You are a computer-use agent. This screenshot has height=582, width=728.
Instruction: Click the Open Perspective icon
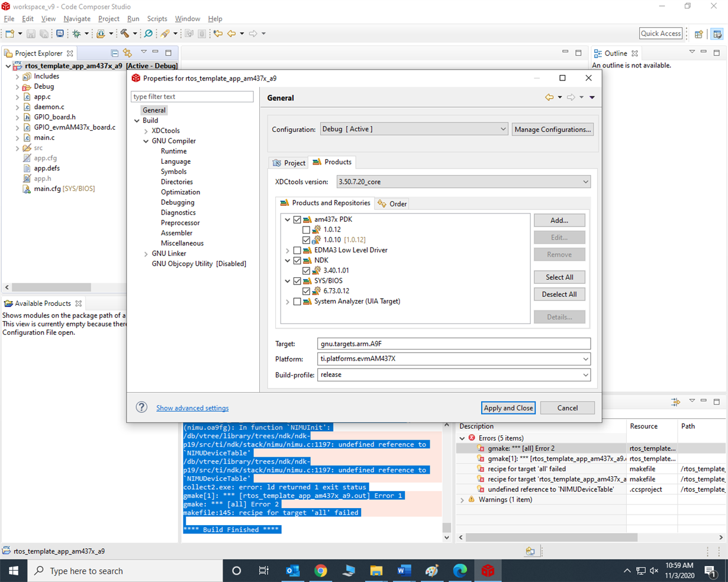pyautogui.click(x=699, y=34)
